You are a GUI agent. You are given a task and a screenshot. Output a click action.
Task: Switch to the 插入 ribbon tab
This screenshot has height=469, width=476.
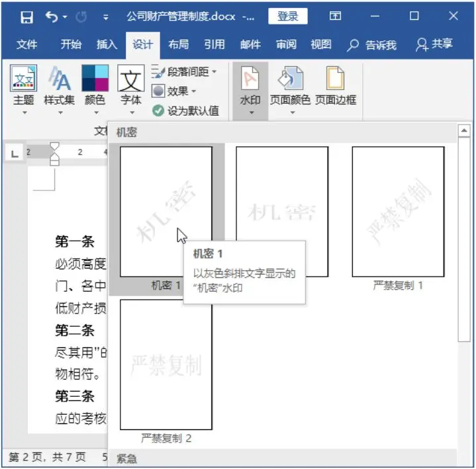pos(107,44)
